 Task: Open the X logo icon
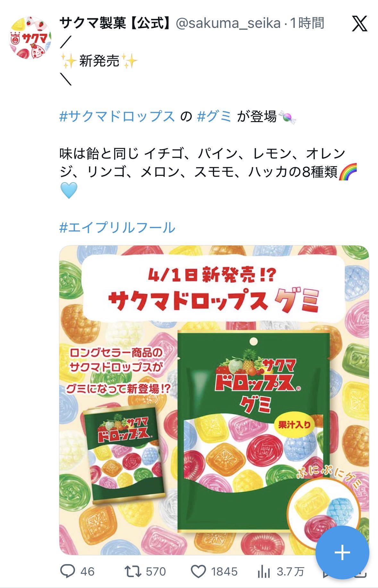click(359, 24)
